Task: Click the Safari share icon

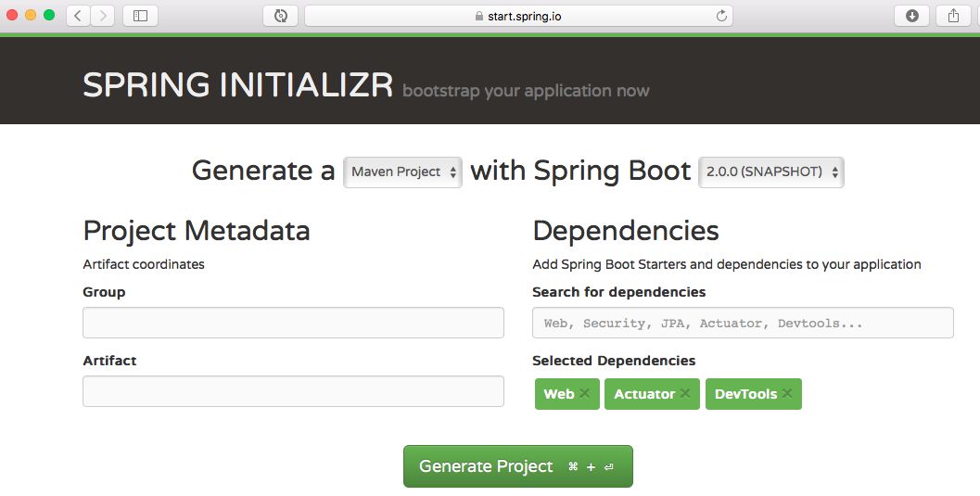Action: pyautogui.click(x=953, y=16)
